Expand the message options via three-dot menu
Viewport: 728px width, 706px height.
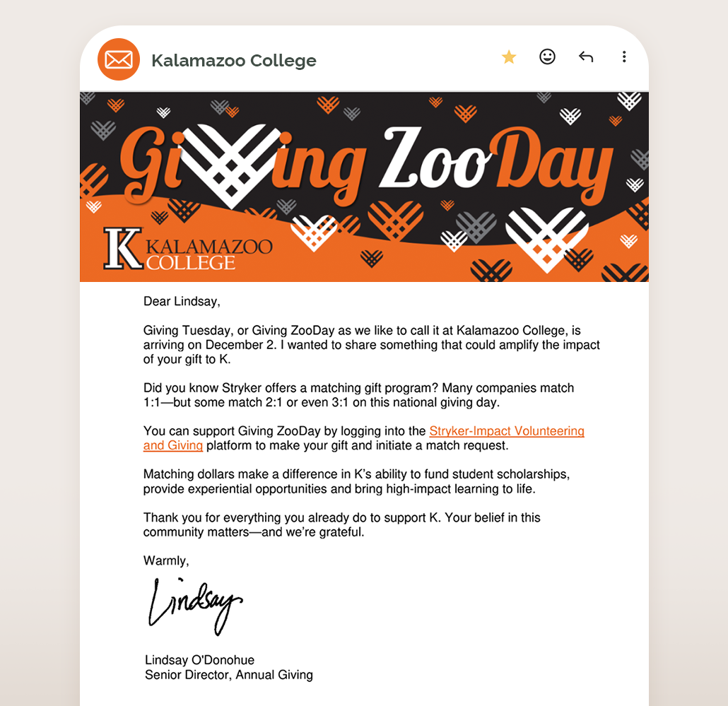(x=624, y=57)
